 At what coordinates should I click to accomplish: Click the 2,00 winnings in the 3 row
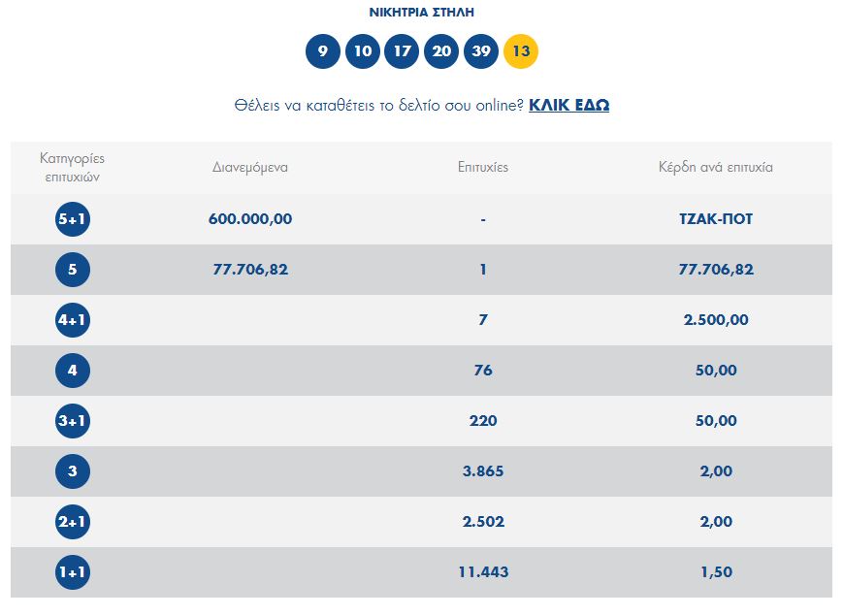pyautogui.click(x=716, y=471)
